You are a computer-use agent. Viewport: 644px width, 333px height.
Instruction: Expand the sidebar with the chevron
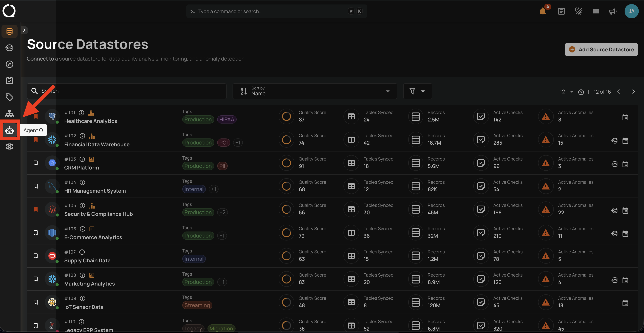tap(24, 30)
